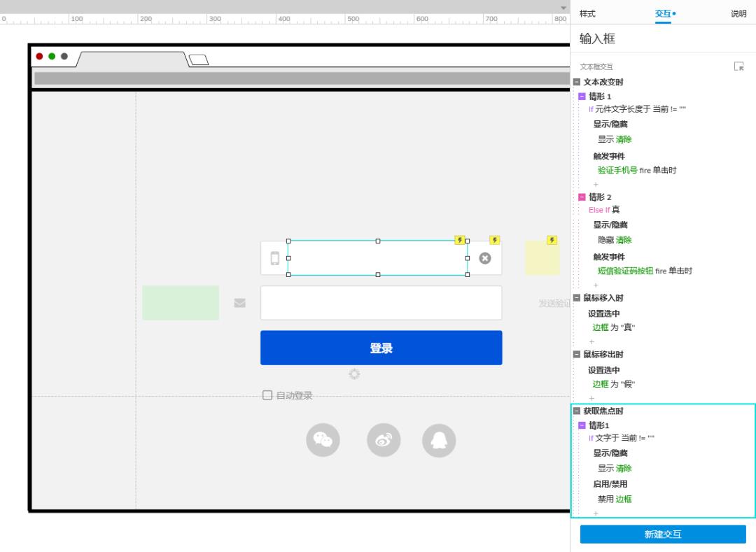Viewport: 756px width, 552px height.
Task: Click the 短信验证码按钮 target link
Action: point(625,271)
